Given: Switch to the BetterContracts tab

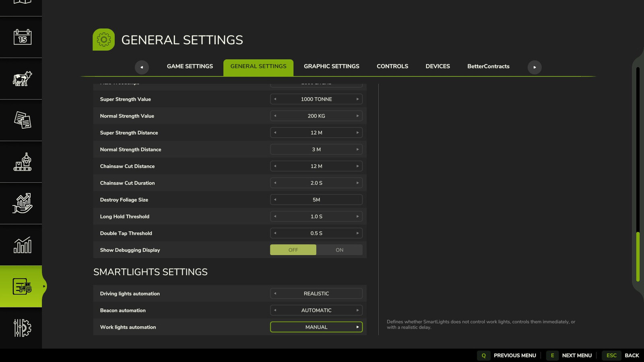Looking at the screenshot, I should [488, 66].
